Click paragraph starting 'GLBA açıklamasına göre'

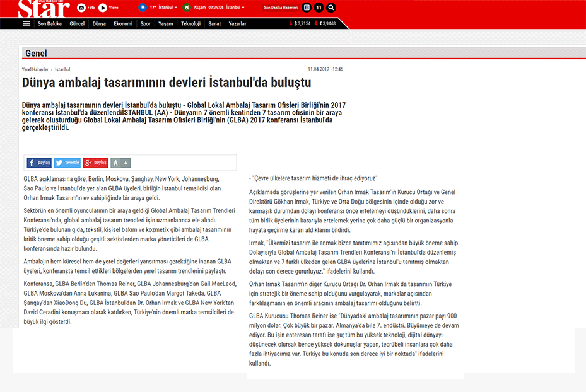coord(122,188)
